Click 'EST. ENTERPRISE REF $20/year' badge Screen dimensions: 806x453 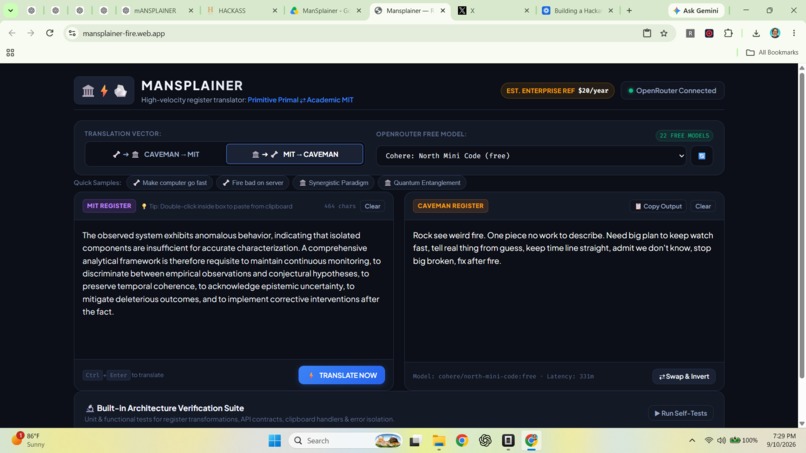557,90
